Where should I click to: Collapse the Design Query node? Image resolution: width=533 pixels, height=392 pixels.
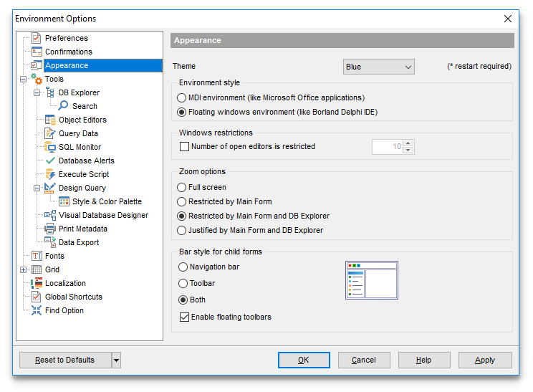pyautogui.click(x=37, y=188)
